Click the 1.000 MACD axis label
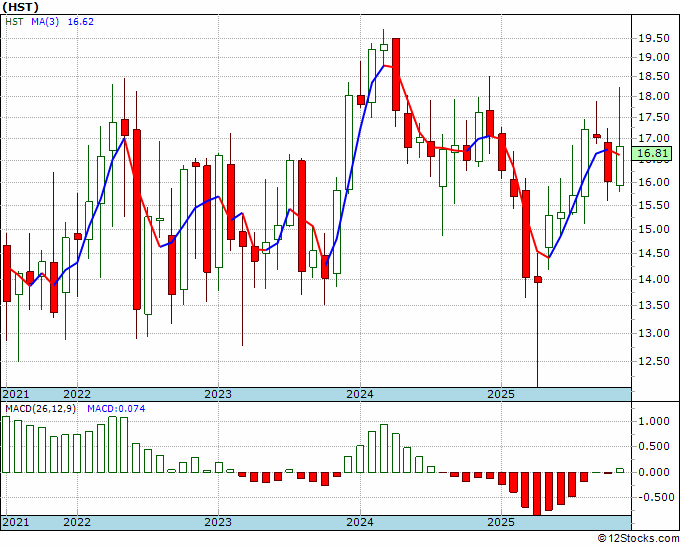The width and height of the screenshot is (680, 546). [654, 422]
